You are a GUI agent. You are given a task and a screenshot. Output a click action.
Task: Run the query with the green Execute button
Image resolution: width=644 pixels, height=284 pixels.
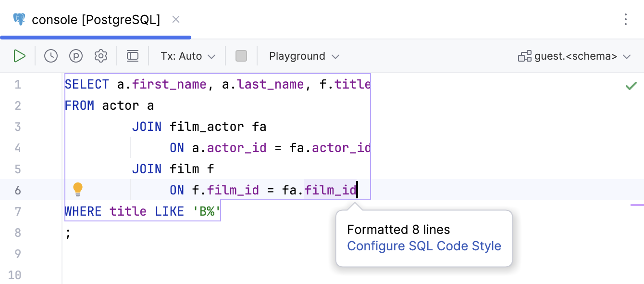(19, 56)
